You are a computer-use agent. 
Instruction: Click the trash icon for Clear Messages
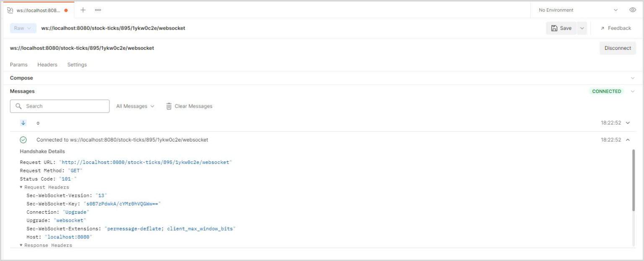tap(169, 106)
